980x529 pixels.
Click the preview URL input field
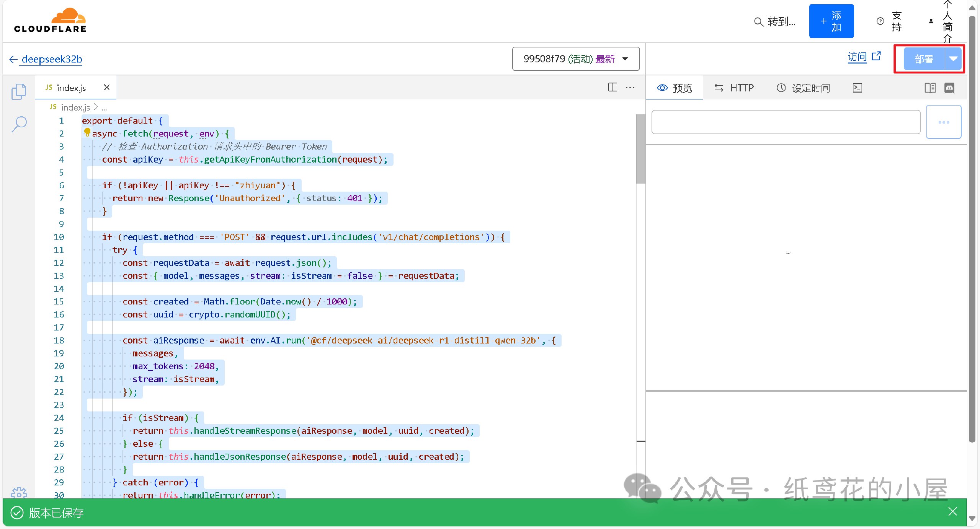point(786,122)
